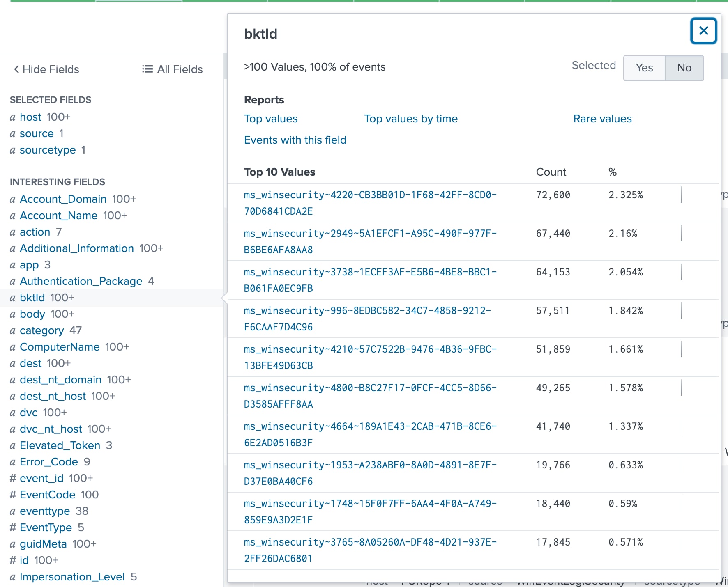The height and width of the screenshot is (587, 728).
Task: Select bktId in Interesting Fields
Action: 32,298
